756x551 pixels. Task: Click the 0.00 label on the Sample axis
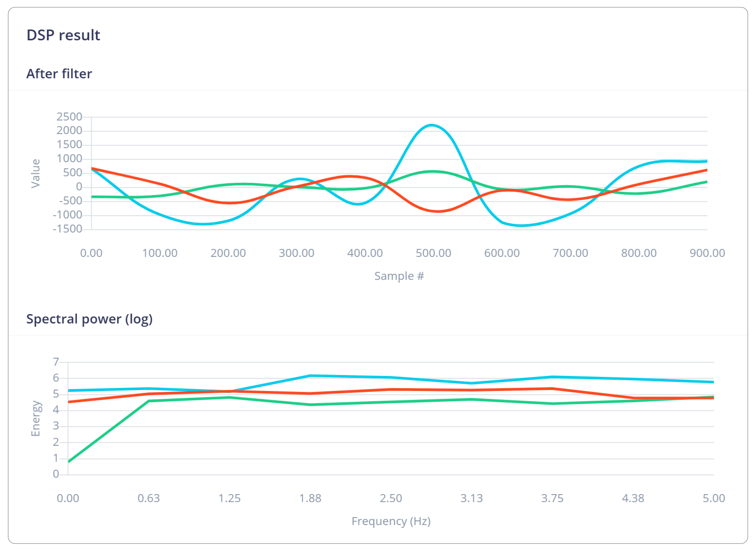91,253
